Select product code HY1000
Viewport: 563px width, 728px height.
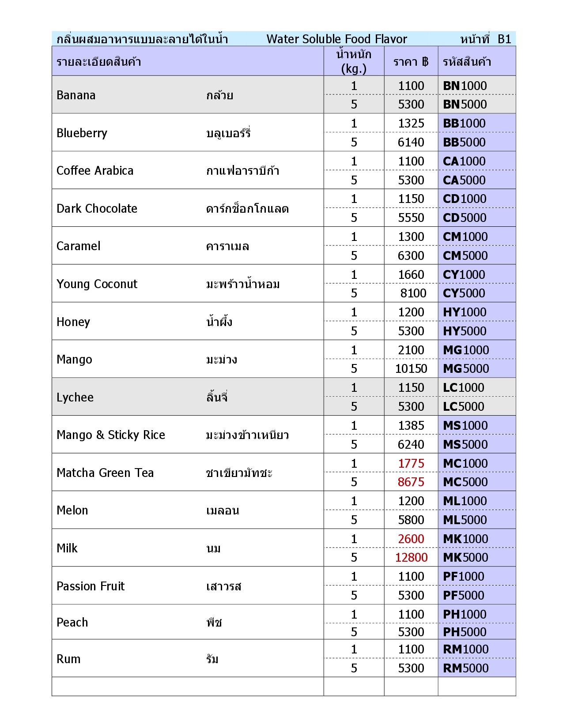coord(464,312)
